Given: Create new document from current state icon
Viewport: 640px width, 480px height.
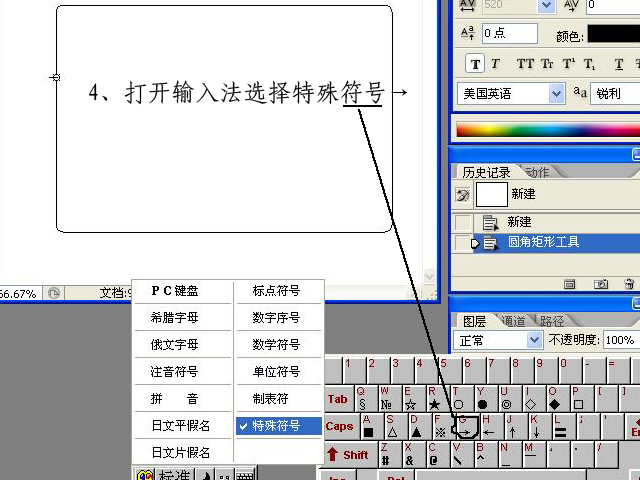Looking at the screenshot, I should click(x=570, y=284).
